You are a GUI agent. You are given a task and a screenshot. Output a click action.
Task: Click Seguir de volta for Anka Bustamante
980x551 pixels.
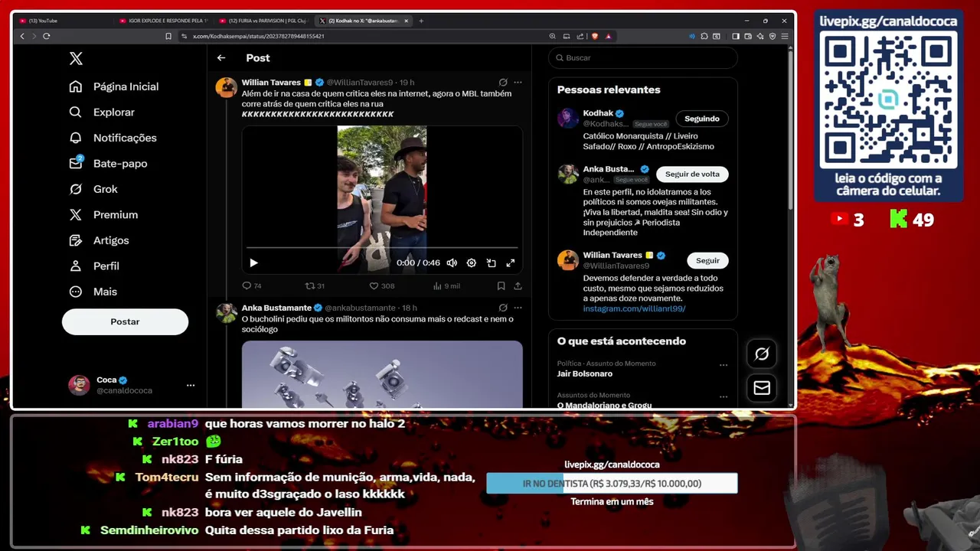point(692,174)
